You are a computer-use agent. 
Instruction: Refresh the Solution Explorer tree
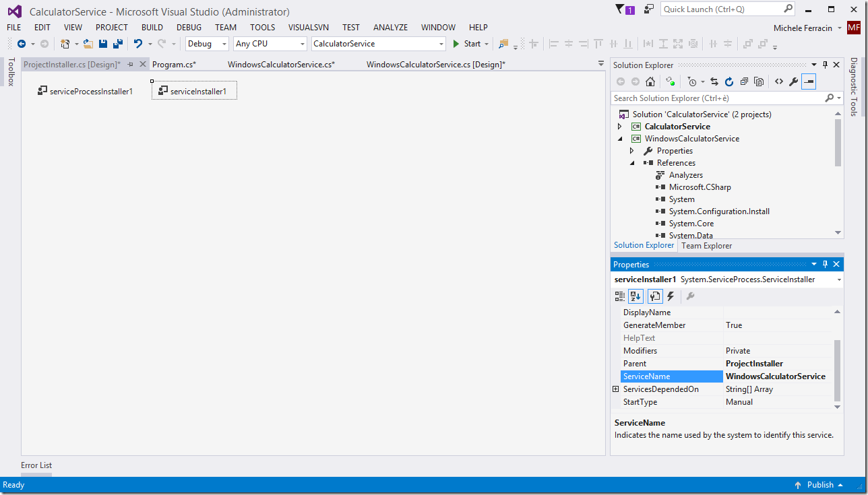click(728, 81)
